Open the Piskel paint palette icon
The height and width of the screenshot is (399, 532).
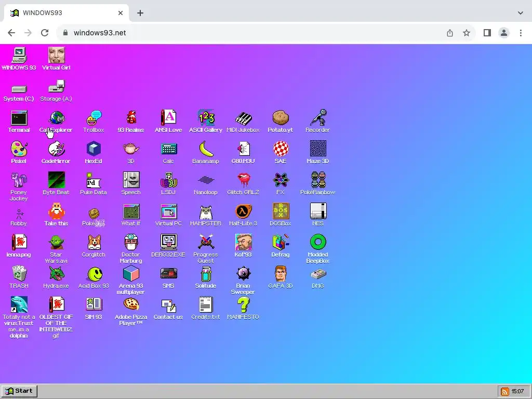pos(19,149)
